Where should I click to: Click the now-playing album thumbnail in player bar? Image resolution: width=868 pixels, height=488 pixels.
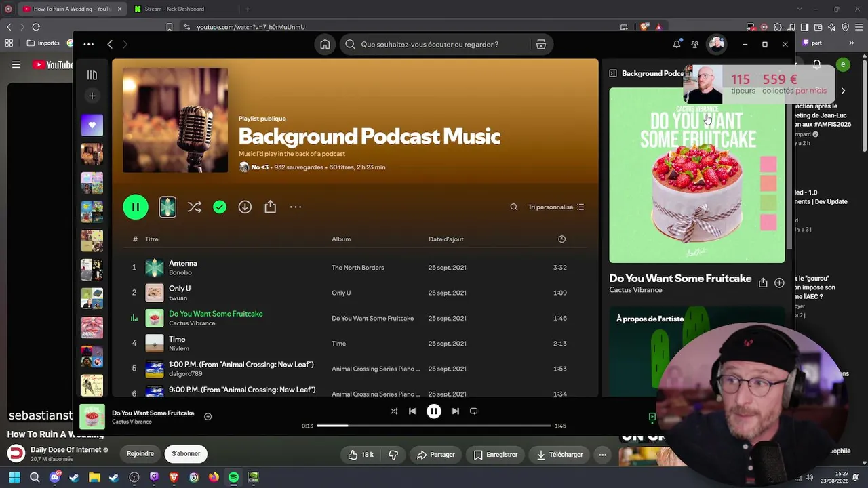coord(92,417)
